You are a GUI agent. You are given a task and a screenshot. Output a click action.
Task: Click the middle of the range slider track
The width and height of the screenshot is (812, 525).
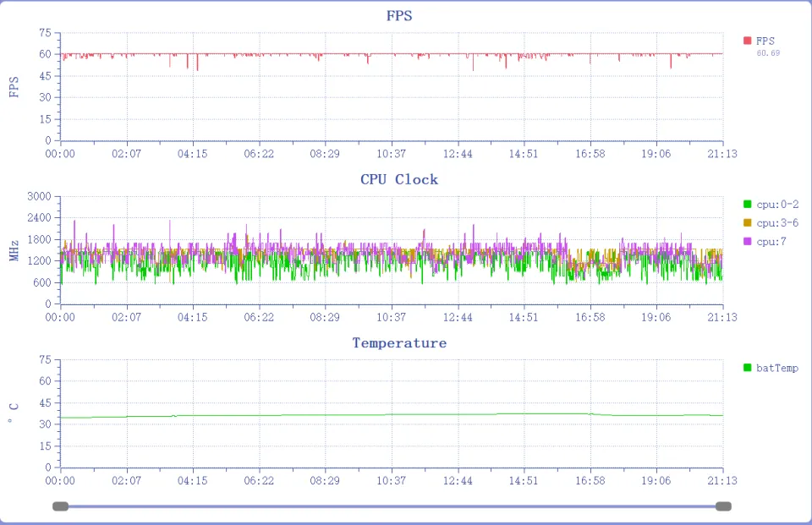[392, 506]
